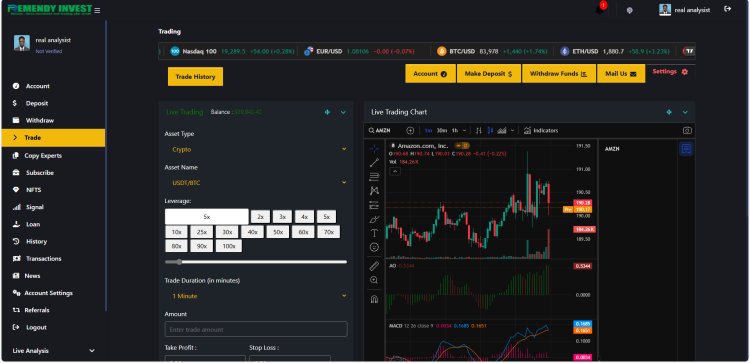This screenshot has width=750, height=363.
Task: Open the watchlist panel icon
Action: 686,149
